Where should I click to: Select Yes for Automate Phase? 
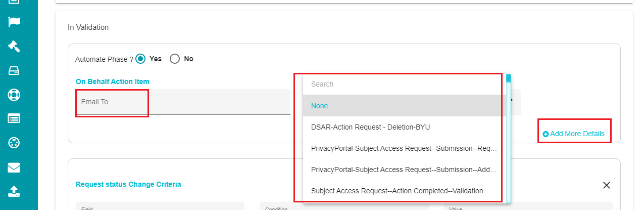[x=141, y=59]
